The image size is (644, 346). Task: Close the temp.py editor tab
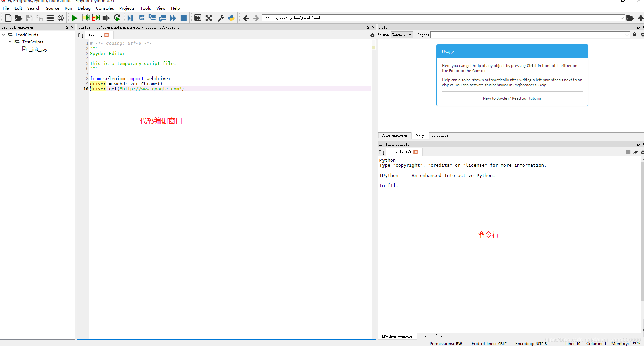pyautogui.click(x=107, y=35)
